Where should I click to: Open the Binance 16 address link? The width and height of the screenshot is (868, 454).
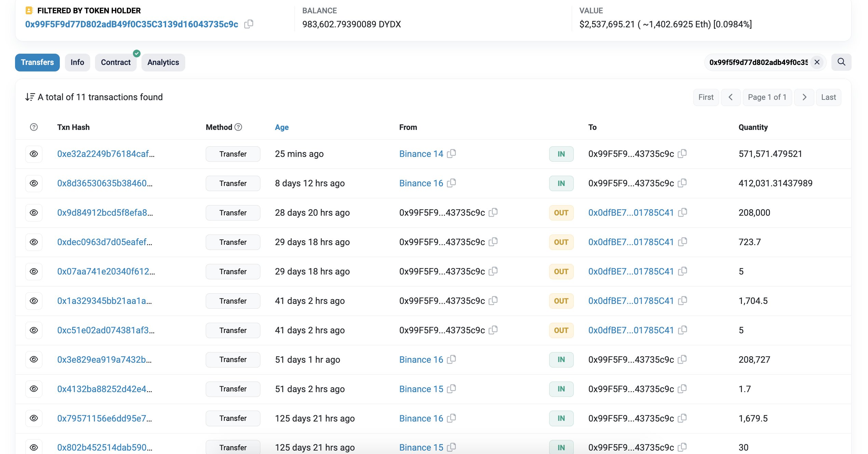(x=421, y=183)
